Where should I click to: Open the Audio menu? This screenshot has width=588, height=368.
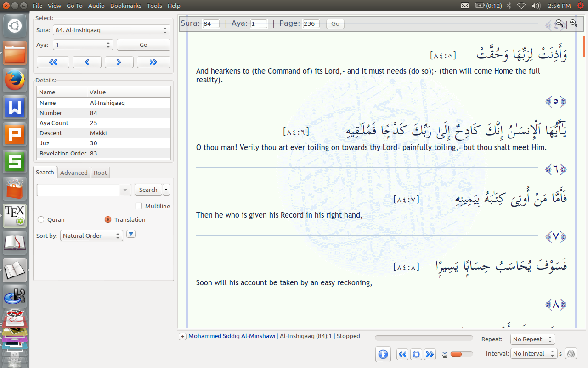(96, 6)
